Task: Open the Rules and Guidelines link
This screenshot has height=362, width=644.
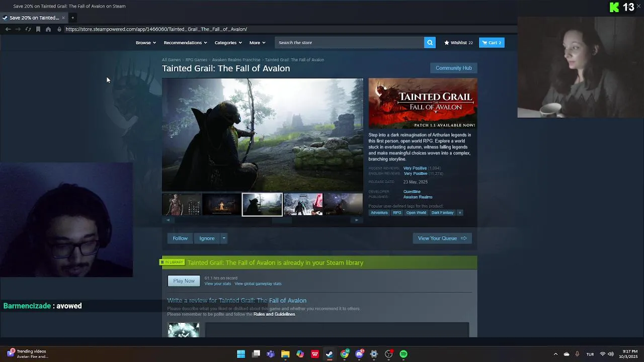Action: [274, 314]
